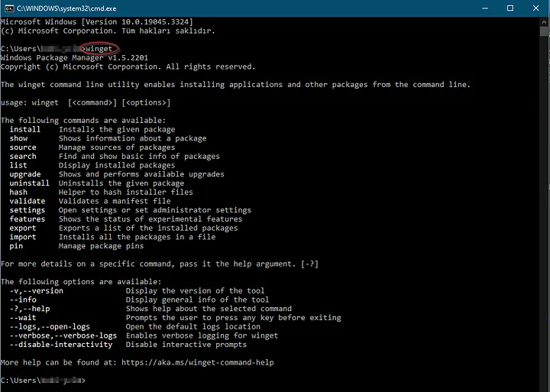The height and width of the screenshot is (392, 550).
Task: Click the 'uninstall' command name
Action: [x=29, y=183]
